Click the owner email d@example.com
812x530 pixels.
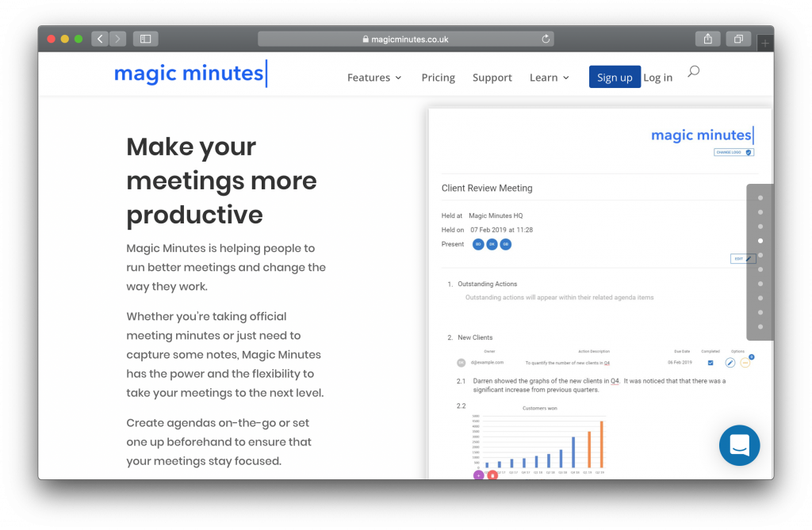pos(487,362)
